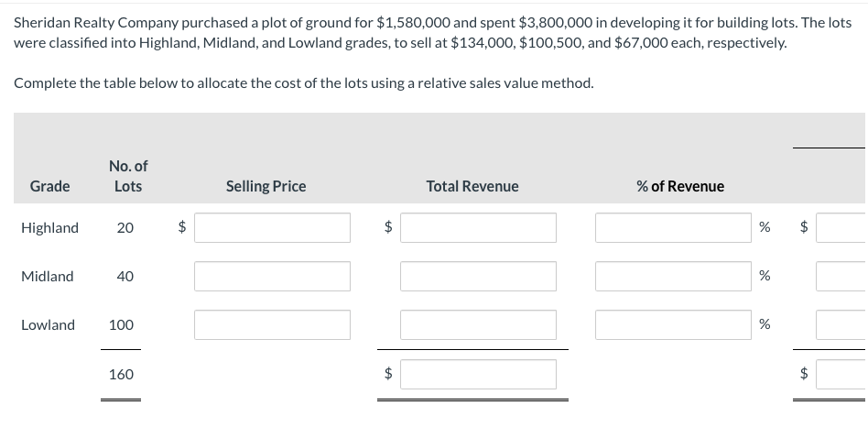This screenshot has height=427, width=868.
Task: Click the Midland Total Revenue input field
Action: (478, 277)
